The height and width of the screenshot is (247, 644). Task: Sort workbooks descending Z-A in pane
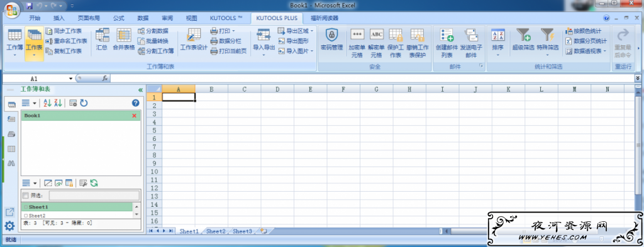point(58,103)
